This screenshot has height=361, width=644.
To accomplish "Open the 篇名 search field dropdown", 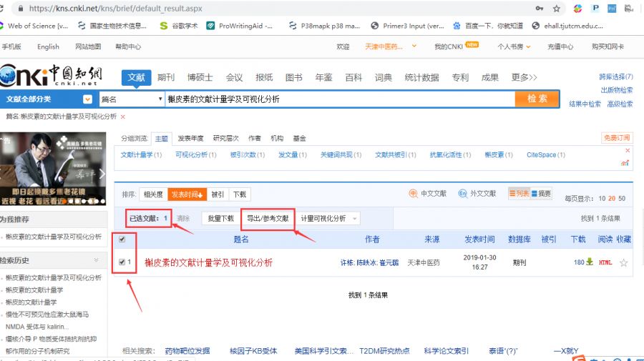I will click(x=132, y=99).
